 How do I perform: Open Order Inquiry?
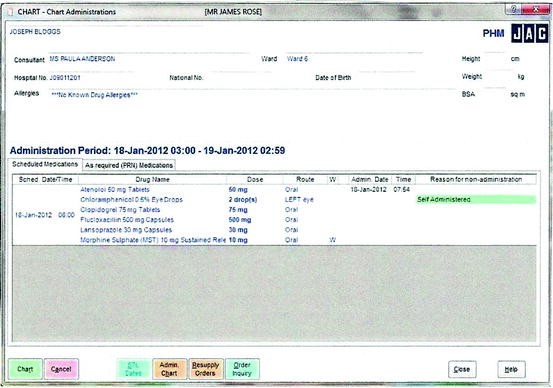242,369
